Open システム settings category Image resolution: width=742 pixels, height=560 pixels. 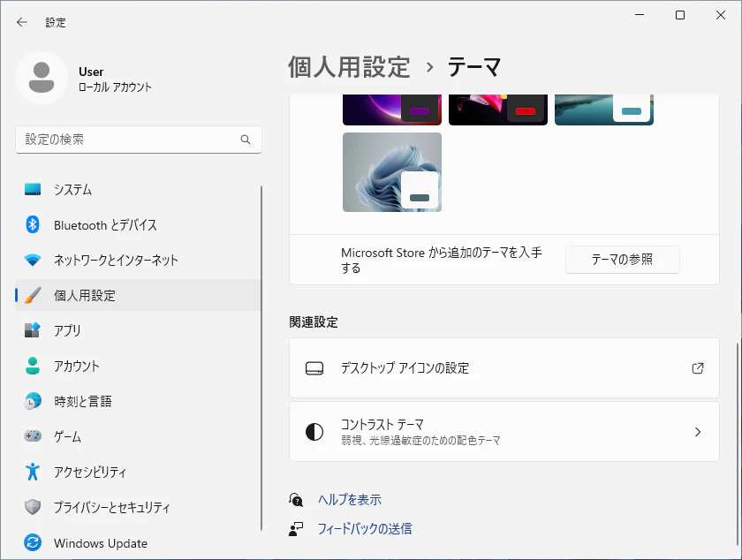(x=138, y=189)
